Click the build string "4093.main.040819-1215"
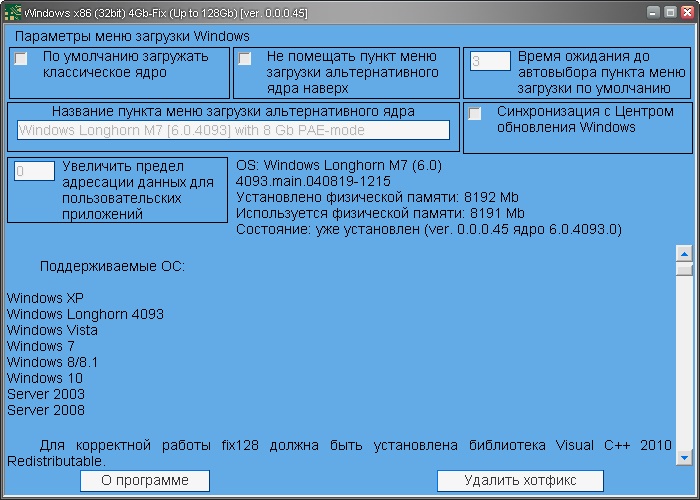 pos(313,181)
